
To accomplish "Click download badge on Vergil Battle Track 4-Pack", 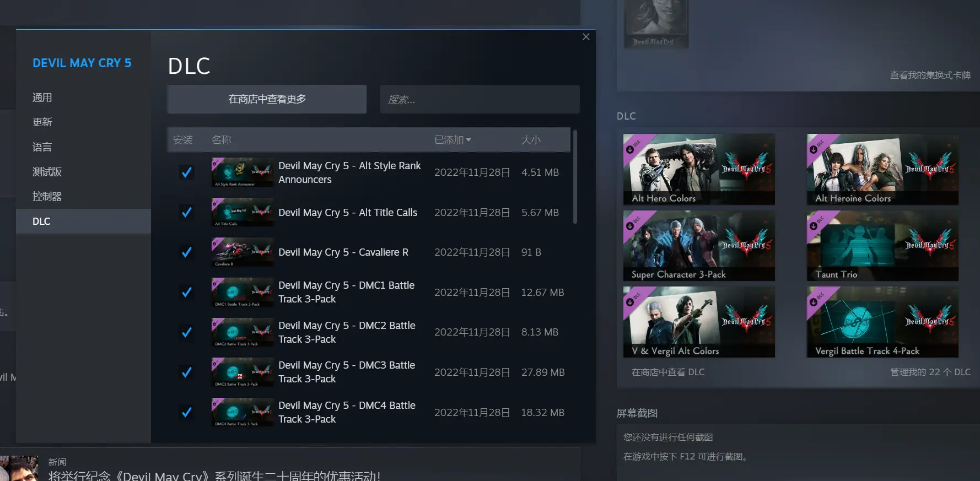I will point(813,302).
